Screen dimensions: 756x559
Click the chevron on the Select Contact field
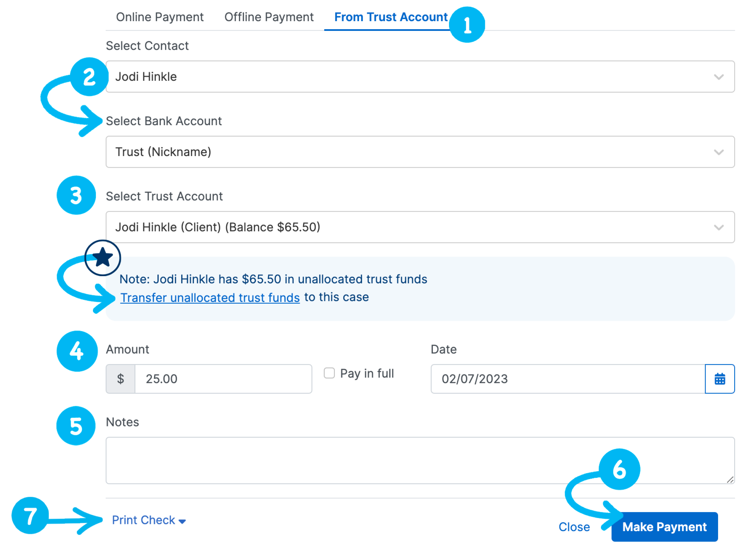click(x=719, y=77)
